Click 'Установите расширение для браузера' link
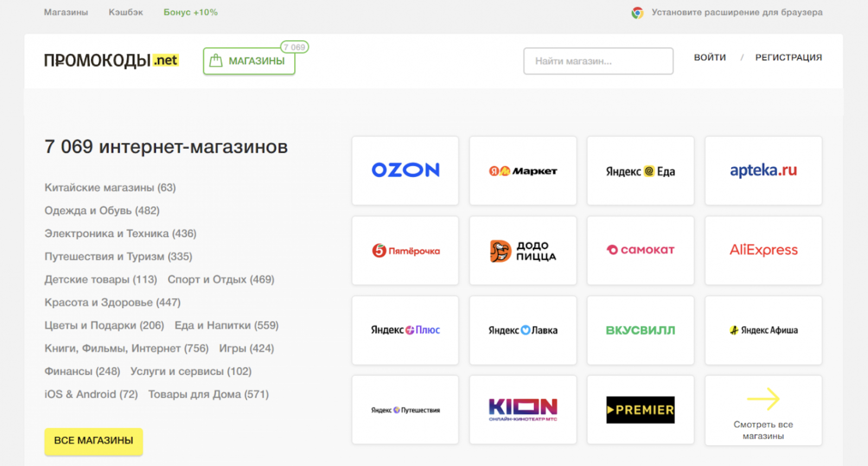 (x=737, y=12)
